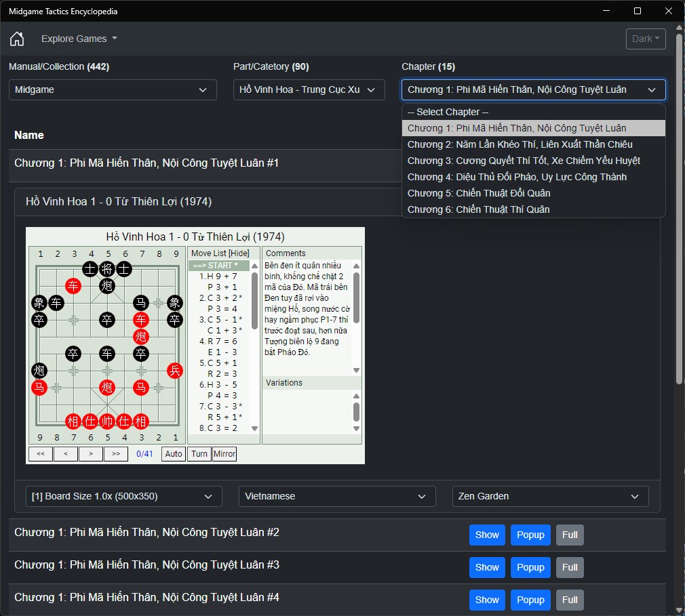
Task: Click the red General (帅) piece
Action: point(107,422)
